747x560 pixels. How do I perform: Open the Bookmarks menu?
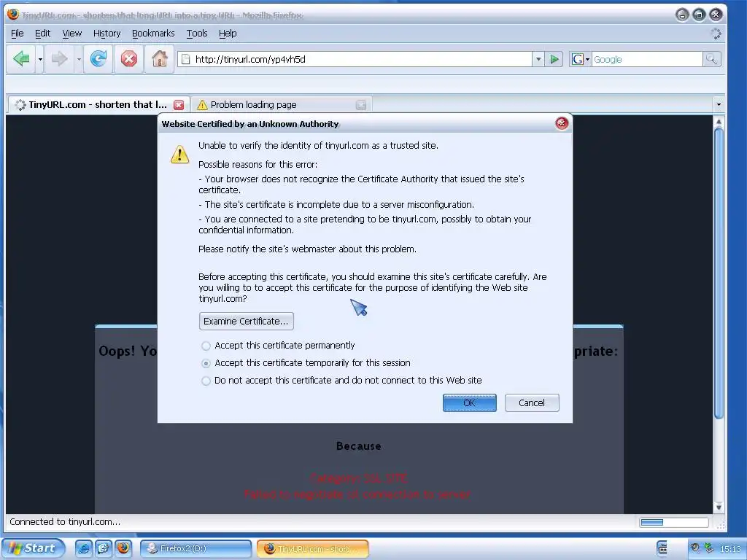point(153,34)
